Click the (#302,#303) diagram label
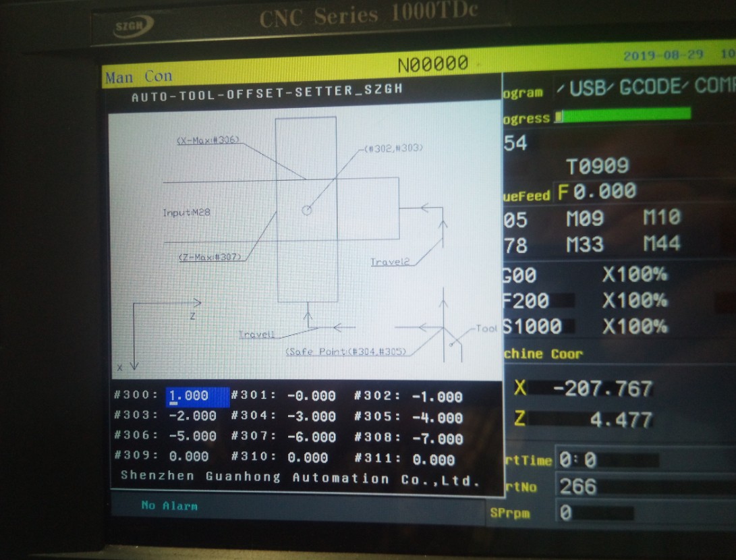This screenshot has height=560, width=736. click(393, 148)
